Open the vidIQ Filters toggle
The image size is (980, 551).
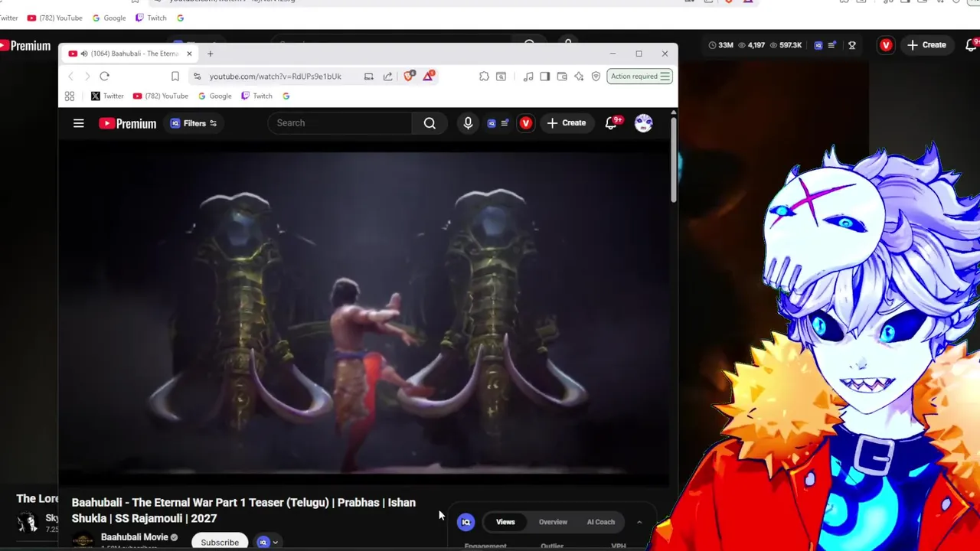click(194, 123)
